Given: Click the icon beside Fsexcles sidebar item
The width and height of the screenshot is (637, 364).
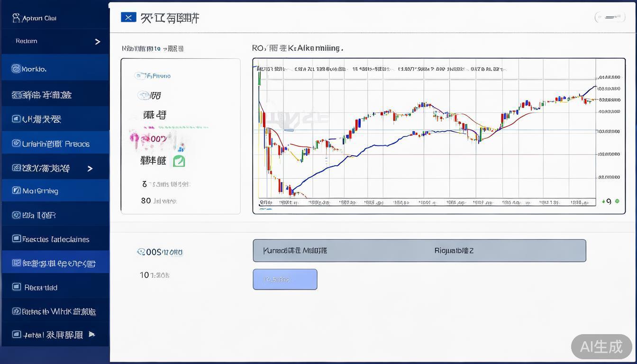Looking at the screenshot, I should click(x=16, y=239).
